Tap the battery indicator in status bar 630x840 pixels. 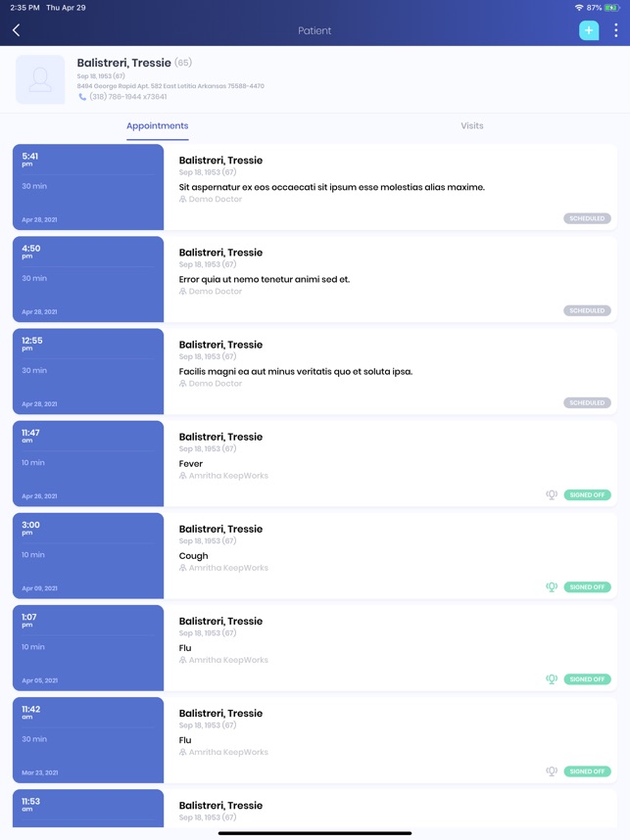pyautogui.click(x=611, y=8)
